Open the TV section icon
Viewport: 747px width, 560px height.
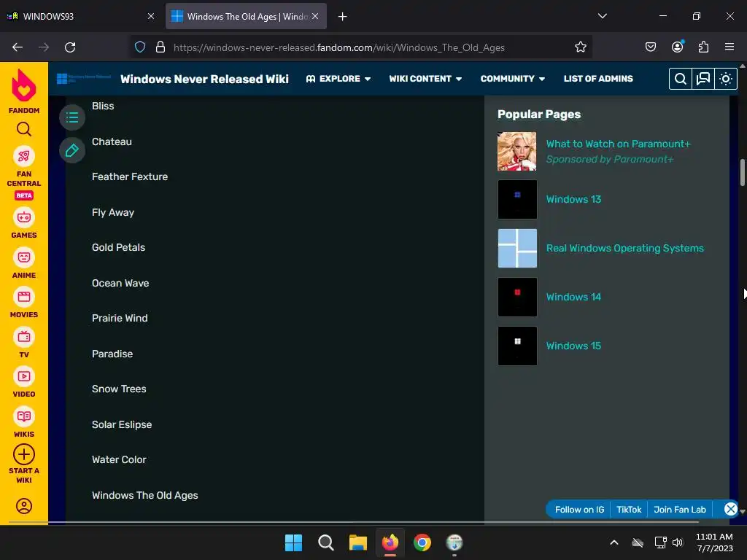click(x=24, y=337)
